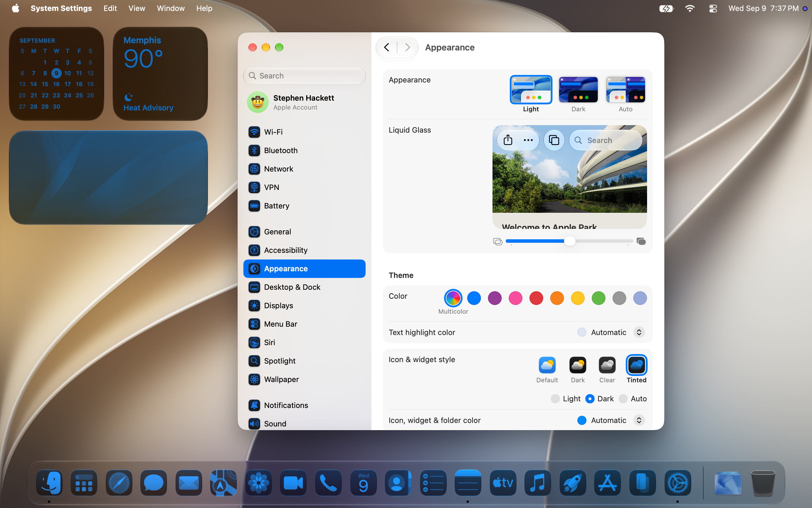This screenshot has width=812, height=508.
Task: Open the View menu
Action: coord(136,8)
